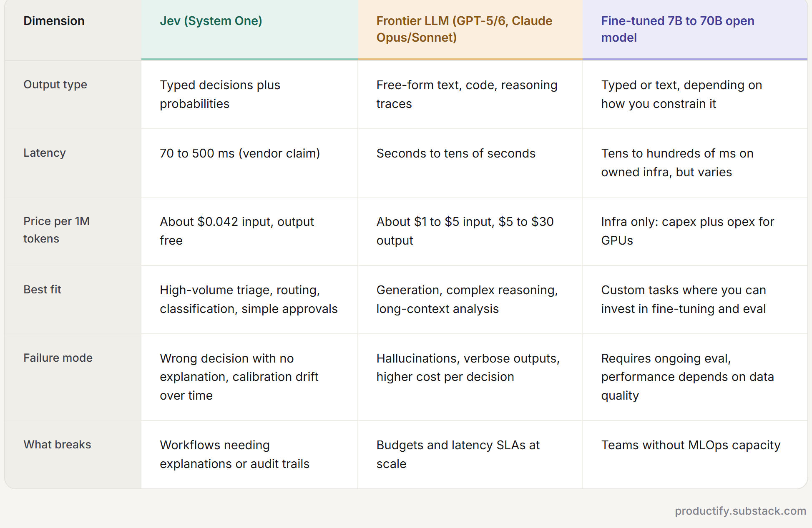Click the Dimension column header

pyautogui.click(x=54, y=21)
